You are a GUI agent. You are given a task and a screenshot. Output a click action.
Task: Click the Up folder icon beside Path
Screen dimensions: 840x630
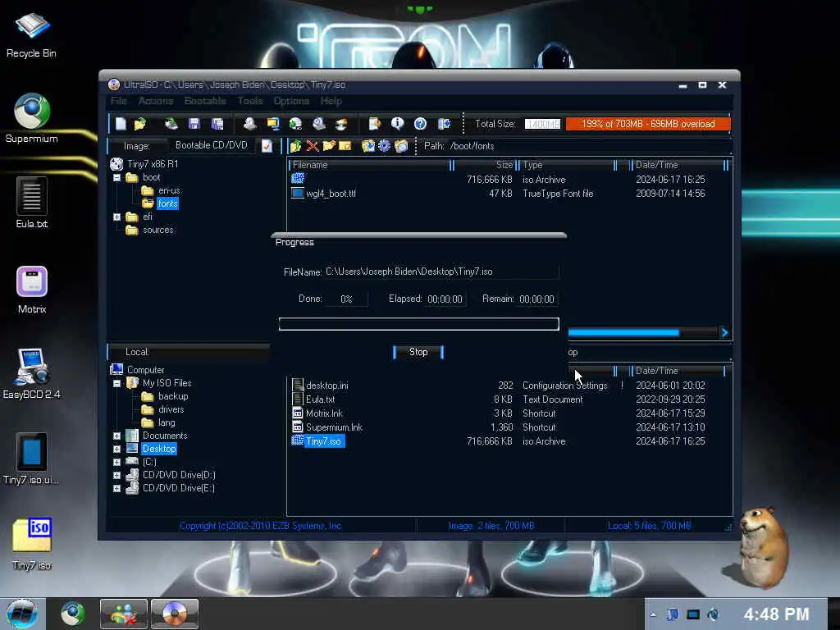click(x=295, y=146)
